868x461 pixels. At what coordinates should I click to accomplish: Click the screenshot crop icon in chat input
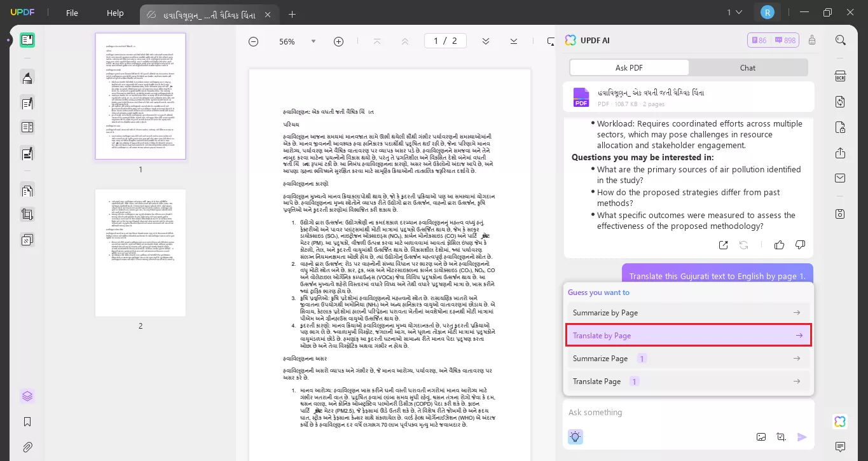click(x=781, y=437)
